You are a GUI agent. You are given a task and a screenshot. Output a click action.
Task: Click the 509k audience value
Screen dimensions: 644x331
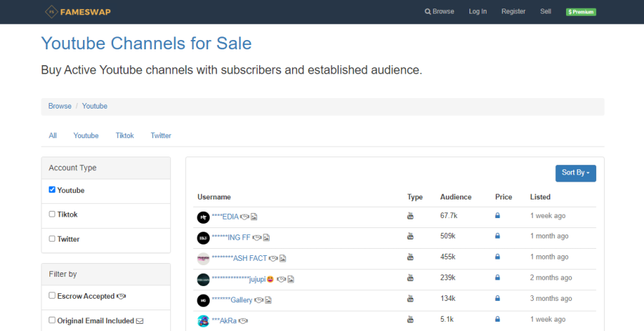tap(448, 236)
